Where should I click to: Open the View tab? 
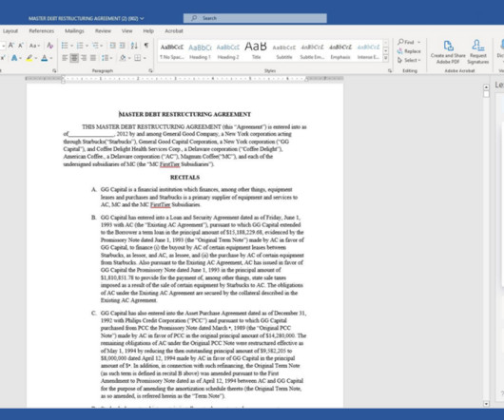(x=127, y=30)
